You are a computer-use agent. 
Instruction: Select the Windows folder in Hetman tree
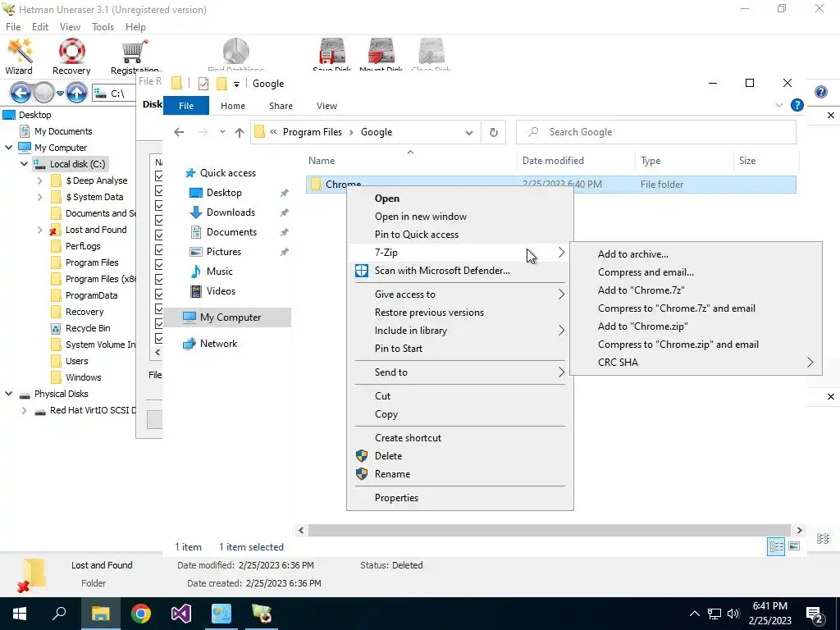point(83,377)
